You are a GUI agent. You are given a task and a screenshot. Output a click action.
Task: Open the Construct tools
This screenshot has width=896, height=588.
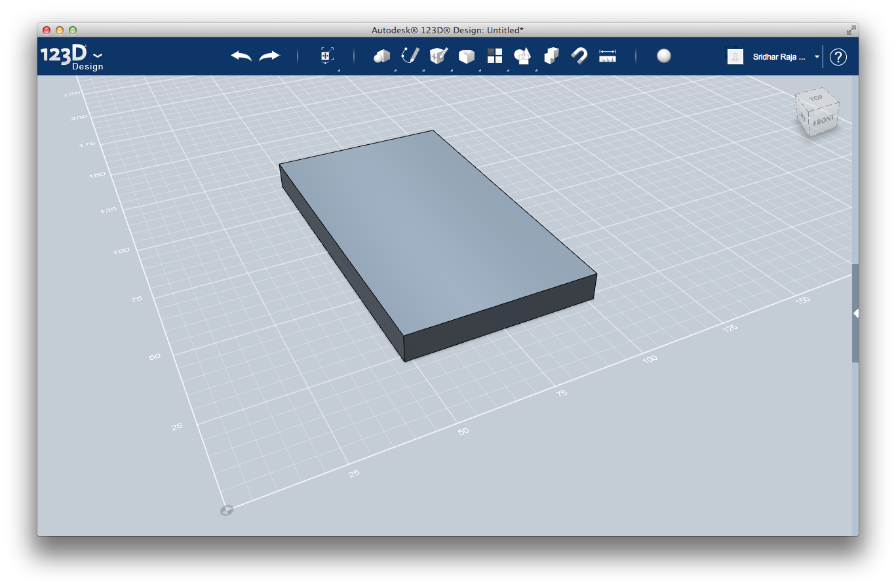click(438, 56)
